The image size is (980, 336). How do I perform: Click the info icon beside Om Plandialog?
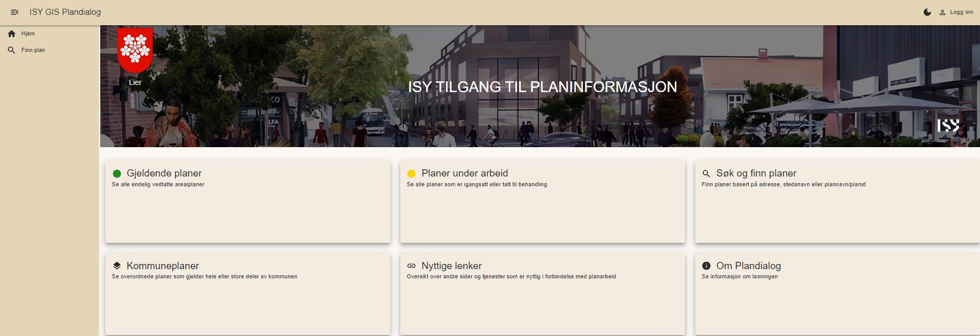(x=706, y=266)
